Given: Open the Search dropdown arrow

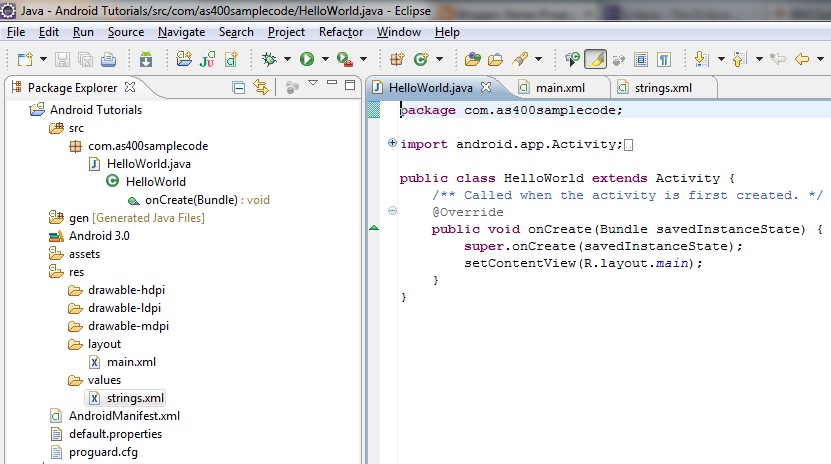Looking at the screenshot, I should click(x=538, y=59).
